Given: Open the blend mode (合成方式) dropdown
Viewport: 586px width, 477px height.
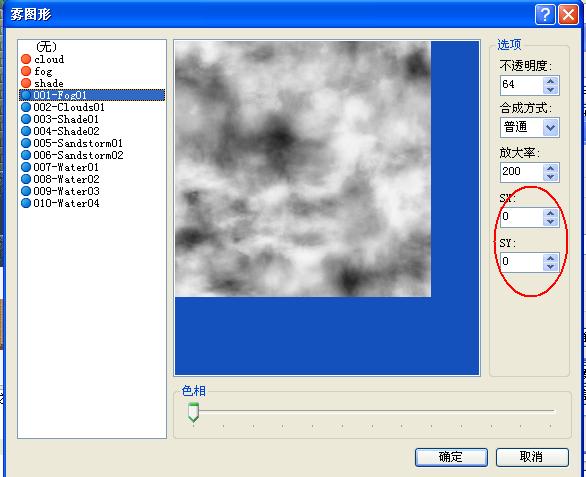Looking at the screenshot, I should pos(550,127).
